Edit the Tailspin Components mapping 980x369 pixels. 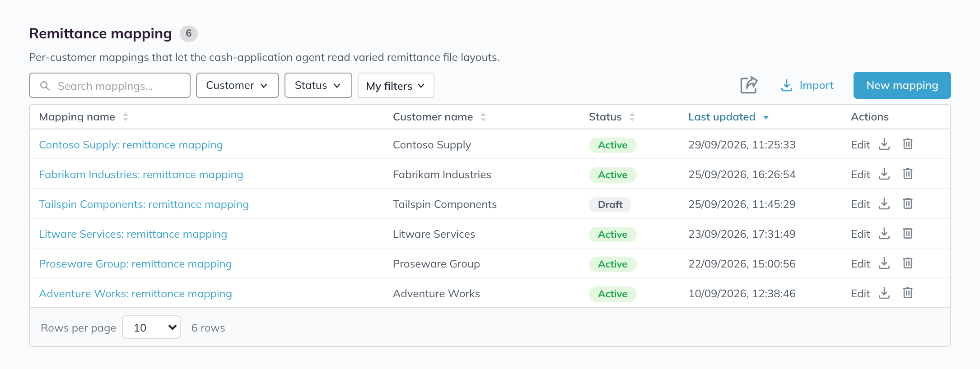point(860,204)
